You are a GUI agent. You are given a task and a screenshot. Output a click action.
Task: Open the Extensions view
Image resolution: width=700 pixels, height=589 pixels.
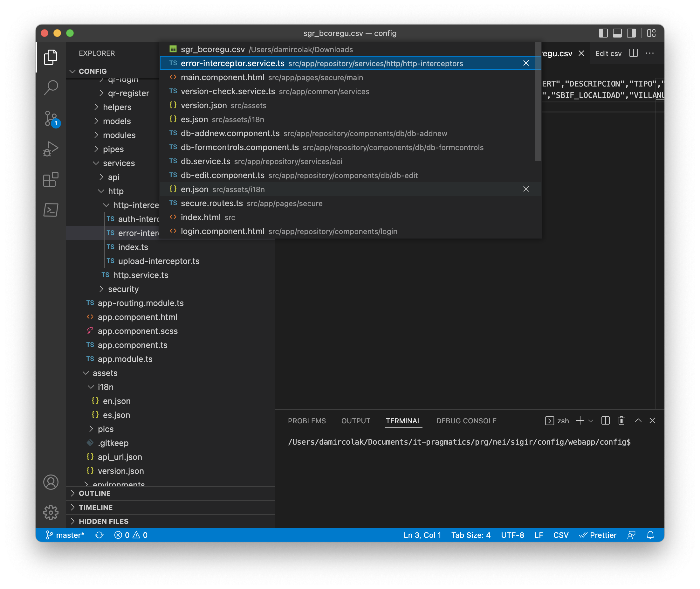click(51, 179)
